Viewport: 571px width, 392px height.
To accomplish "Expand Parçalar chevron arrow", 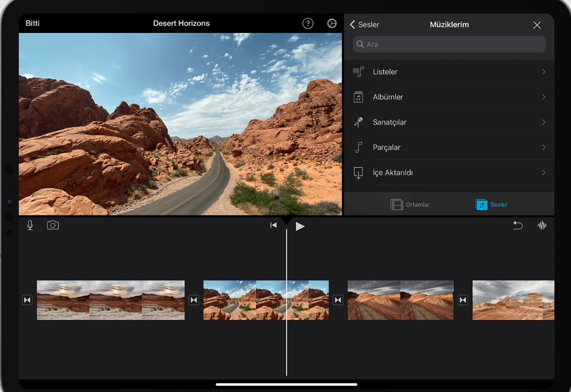I will click(x=544, y=147).
